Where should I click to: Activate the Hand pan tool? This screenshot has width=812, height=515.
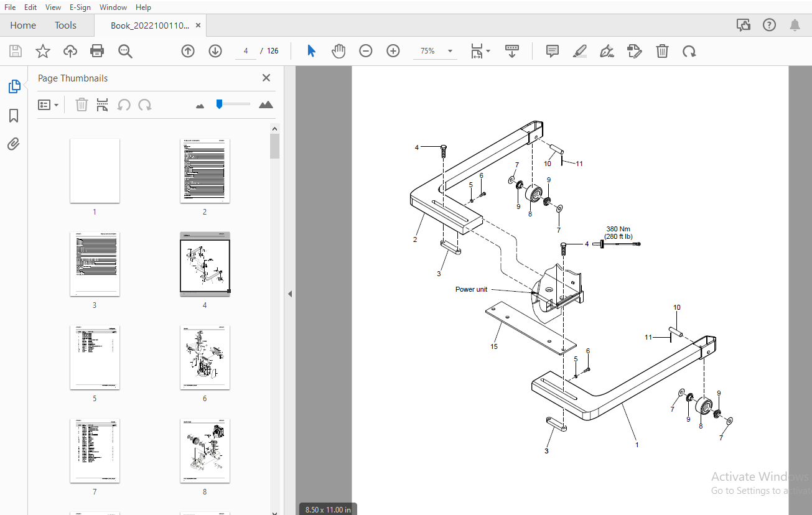tap(338, 51)
